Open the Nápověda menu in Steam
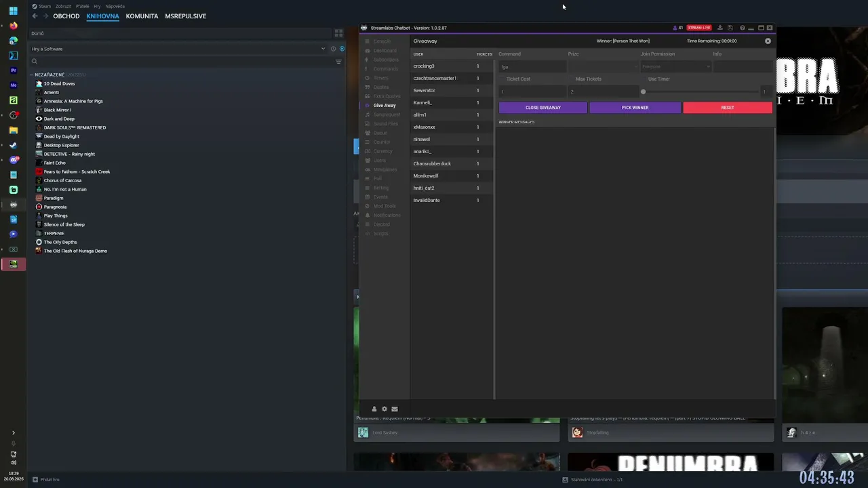The image size is (868, 488). (115, 6)
